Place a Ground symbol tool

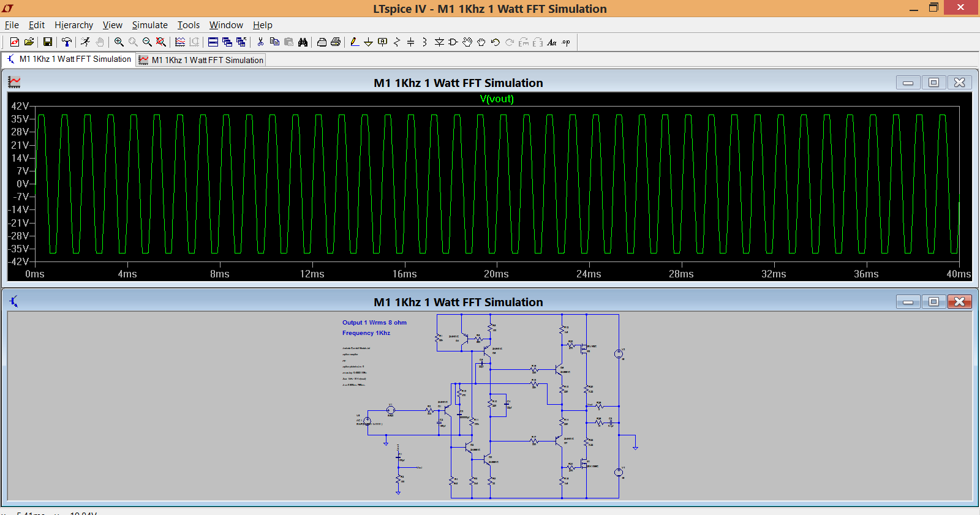[x=368, y=42]
